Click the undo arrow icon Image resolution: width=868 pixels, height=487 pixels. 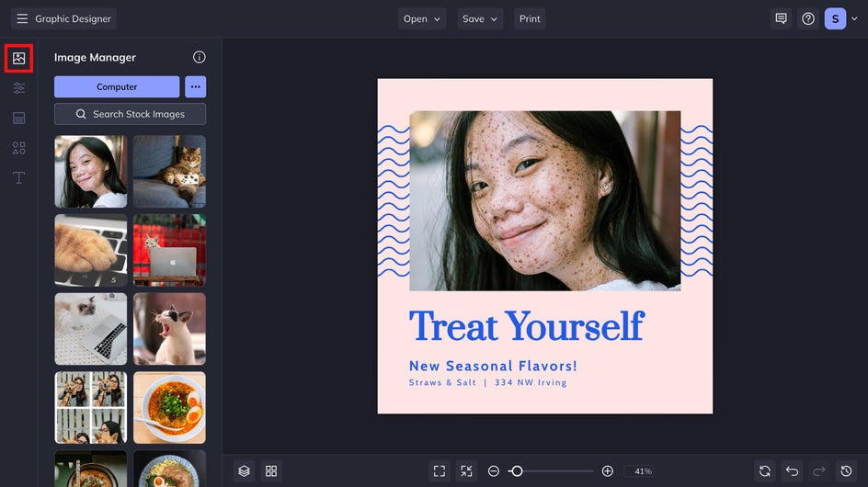point(793,471)
